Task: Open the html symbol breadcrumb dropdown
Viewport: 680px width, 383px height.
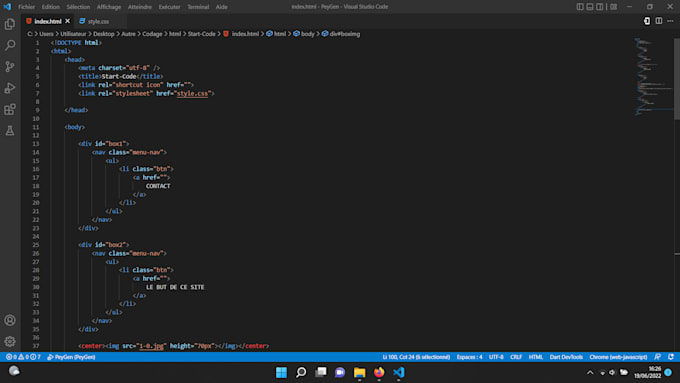Action: tap(276, 34)
